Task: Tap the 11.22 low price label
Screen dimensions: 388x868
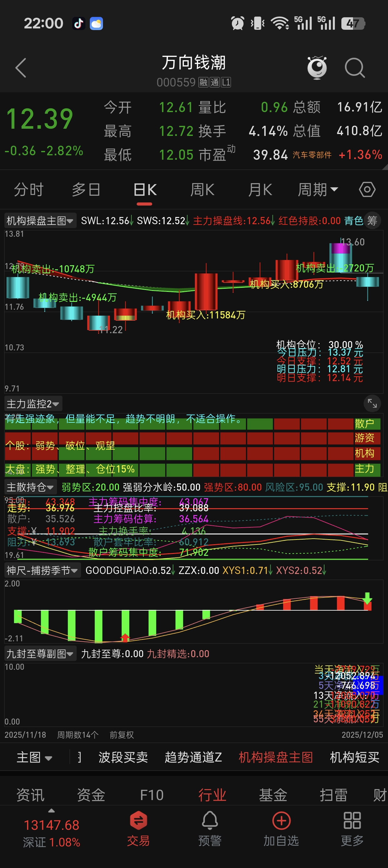Action: 111,329
